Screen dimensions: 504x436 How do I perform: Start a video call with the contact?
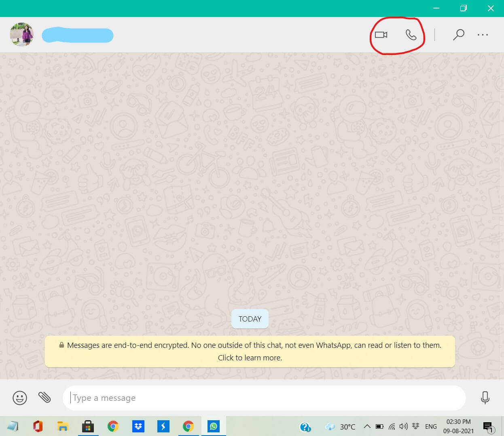[381, 35]
